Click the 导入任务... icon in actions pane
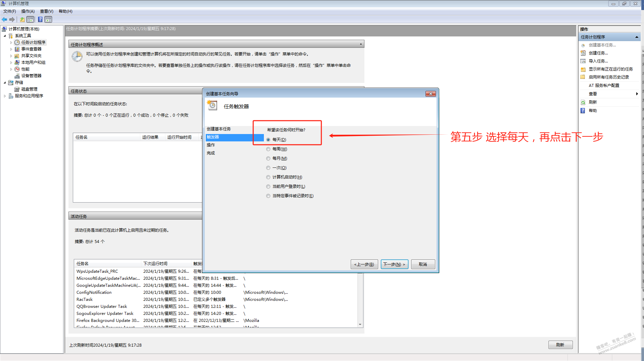 click(583, 61)
